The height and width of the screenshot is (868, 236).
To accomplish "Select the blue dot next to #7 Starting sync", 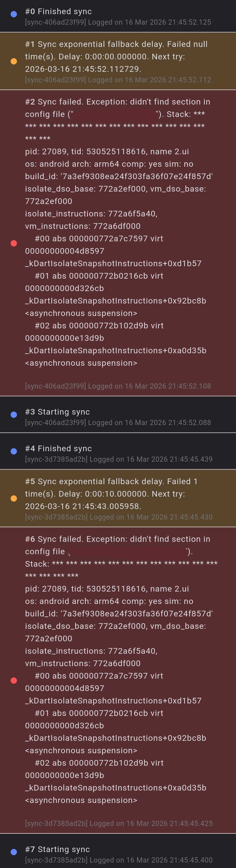I will pyautogui.click(x=14, y=852).
